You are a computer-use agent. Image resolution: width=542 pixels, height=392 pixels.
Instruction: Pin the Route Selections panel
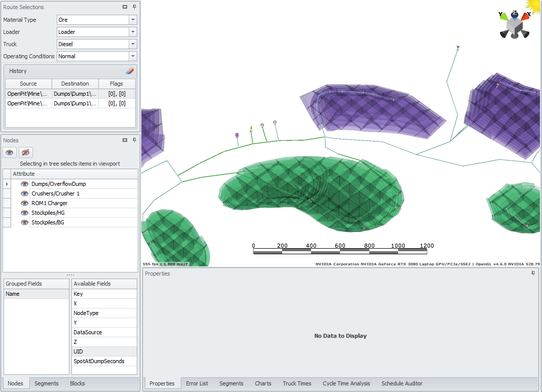point(134,7)
